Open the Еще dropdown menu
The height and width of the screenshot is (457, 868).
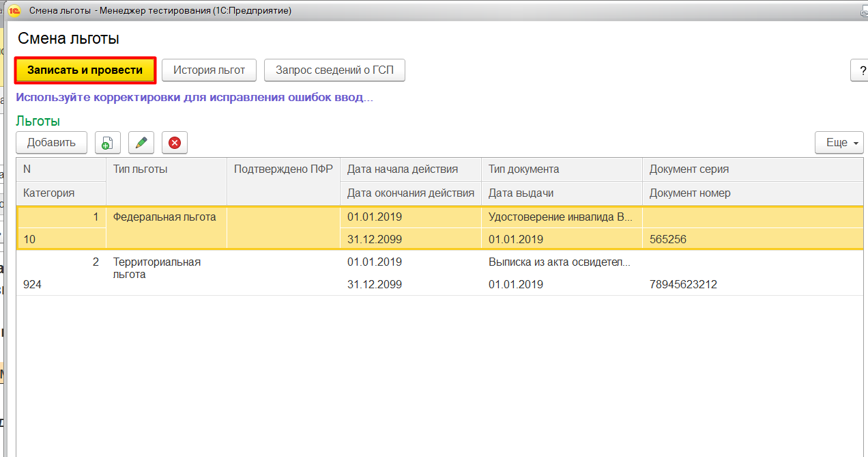click(x=839, y=143)
